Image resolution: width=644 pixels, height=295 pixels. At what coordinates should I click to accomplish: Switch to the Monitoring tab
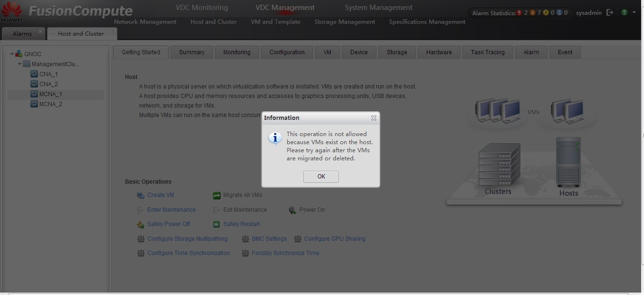[237, 52]
